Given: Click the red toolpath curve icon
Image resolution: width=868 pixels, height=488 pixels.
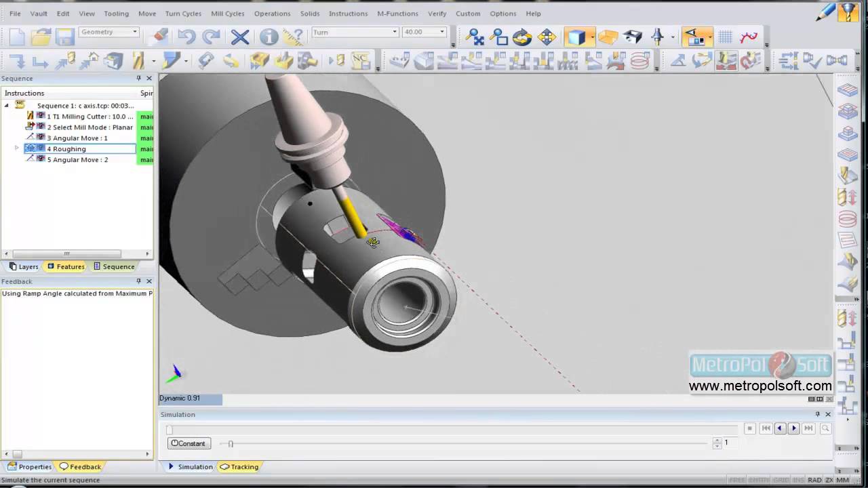Looking at the screenshot, I should click(749, 37).
